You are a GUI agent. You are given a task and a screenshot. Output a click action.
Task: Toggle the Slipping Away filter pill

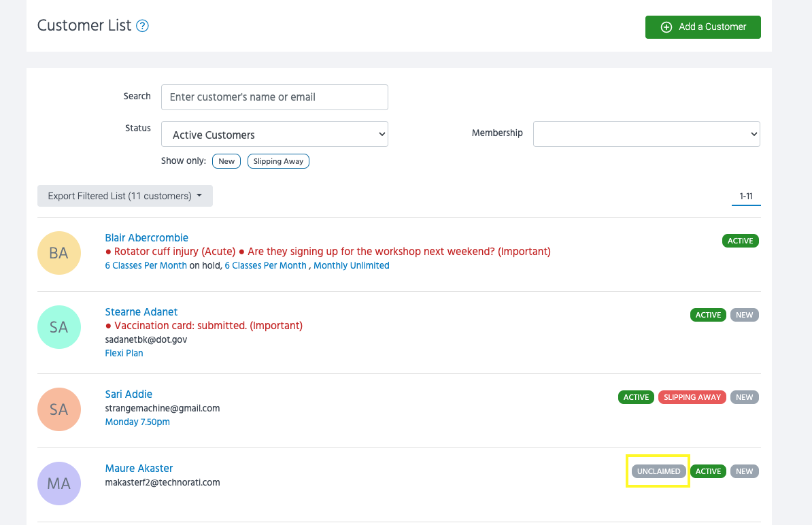(278, 161)
